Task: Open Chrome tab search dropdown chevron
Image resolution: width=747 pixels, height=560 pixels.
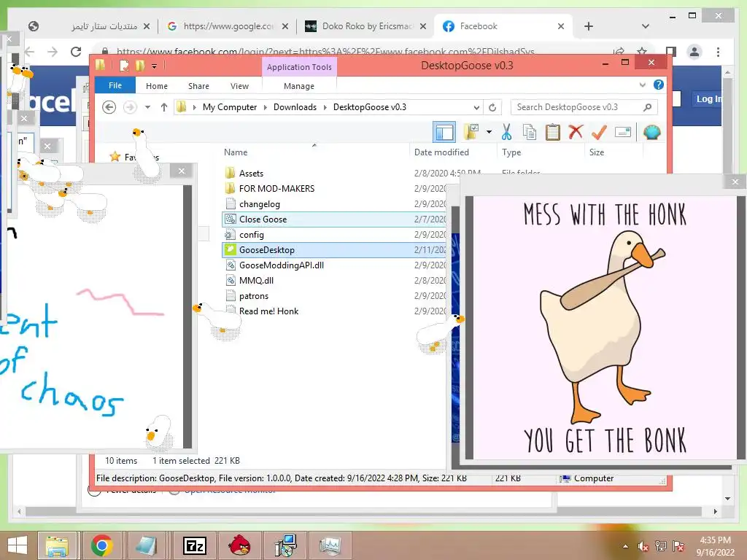Action: tap(645, 26)
